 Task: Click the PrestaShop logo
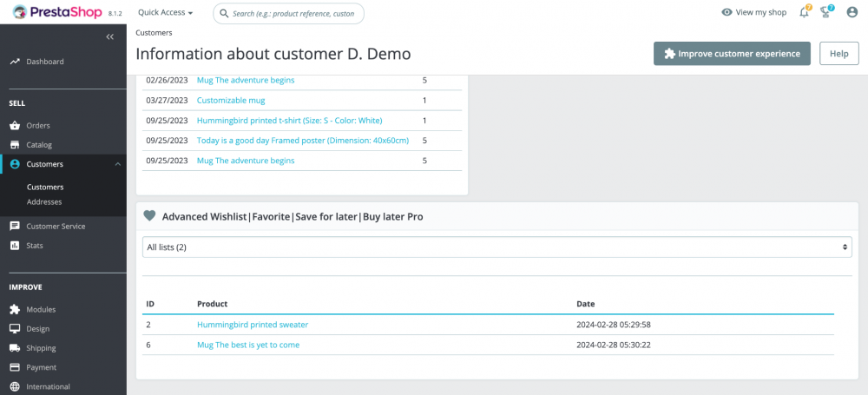click(x=56, y=12)
